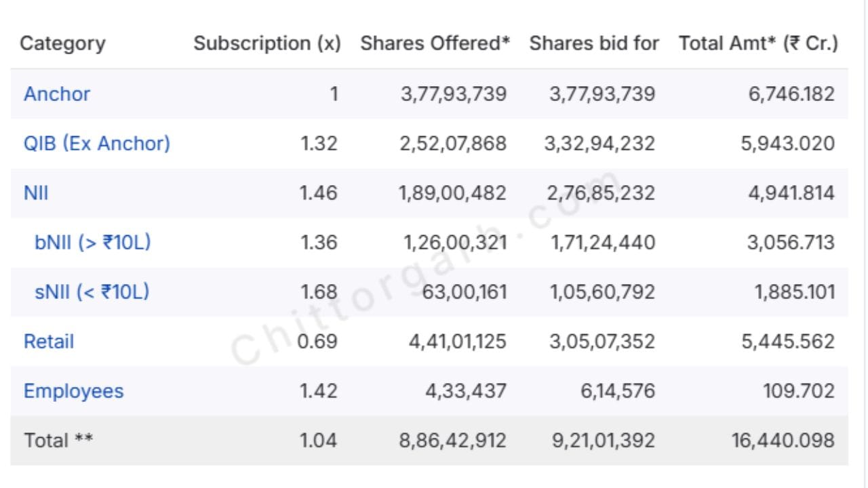Click sNII subscription value 1.68

coord(319,292)
